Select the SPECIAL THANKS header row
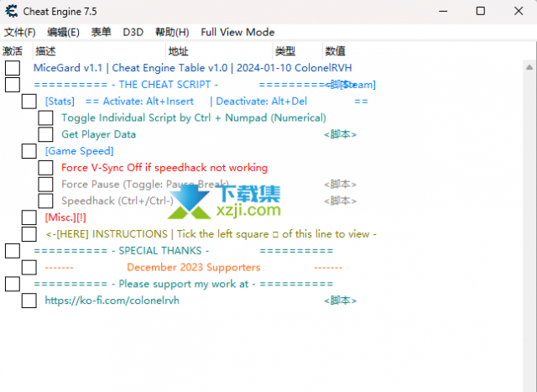 pos(183,251)
